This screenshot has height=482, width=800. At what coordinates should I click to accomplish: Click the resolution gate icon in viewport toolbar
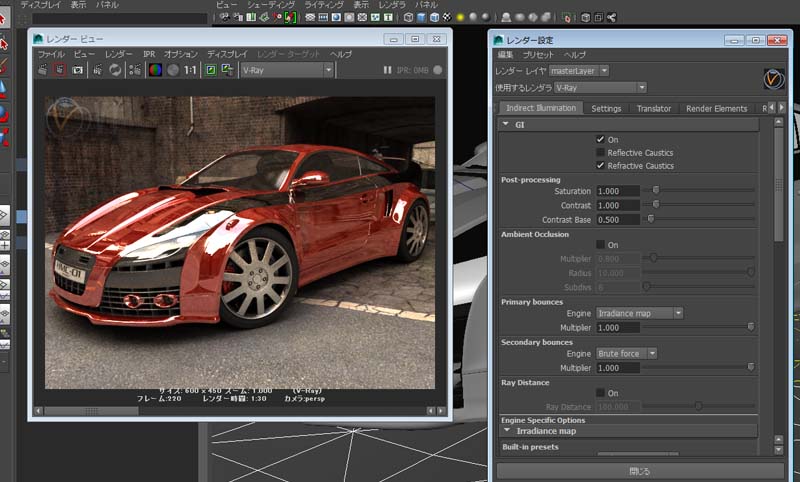pyautogui.click(x=336, y=17)
